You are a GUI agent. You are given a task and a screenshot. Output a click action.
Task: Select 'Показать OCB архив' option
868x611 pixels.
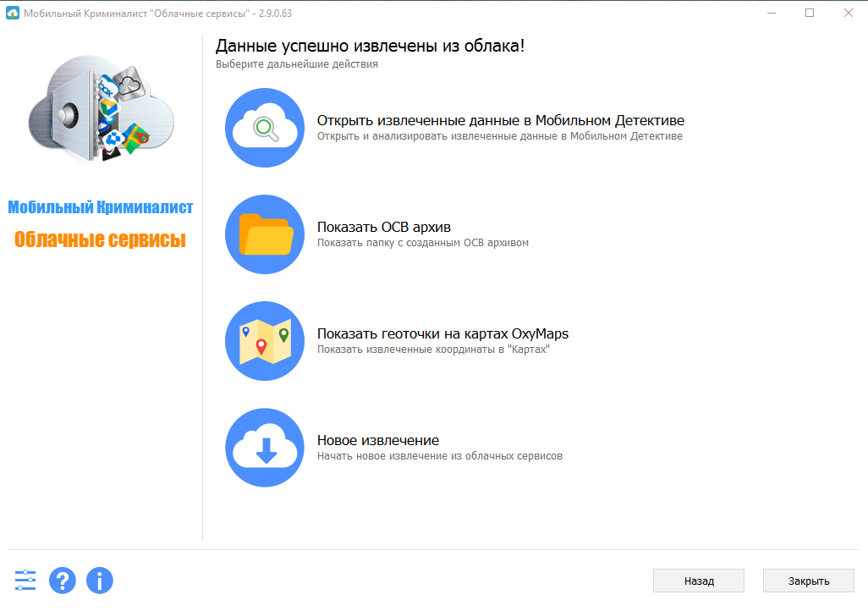tap(383, 227)
